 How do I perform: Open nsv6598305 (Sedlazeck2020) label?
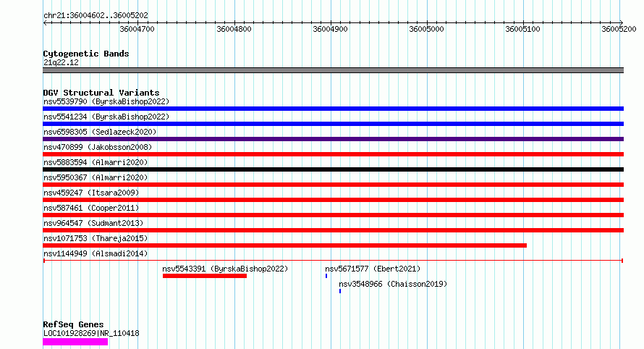(x=100, y=132)
